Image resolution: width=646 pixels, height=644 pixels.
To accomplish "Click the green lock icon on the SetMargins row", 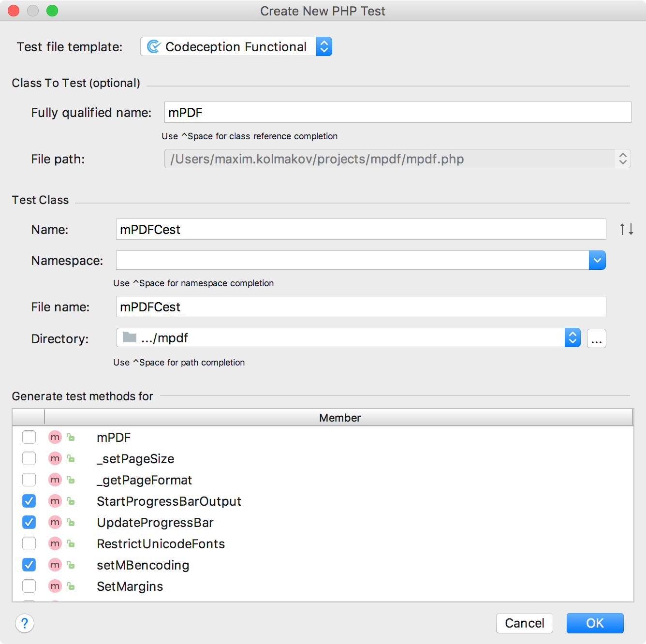I will tap(71, 586).
